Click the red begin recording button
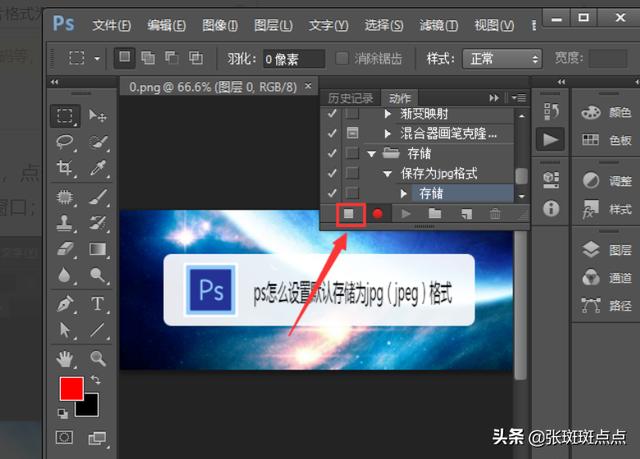The image size is (640, 459). pos(378,213)
